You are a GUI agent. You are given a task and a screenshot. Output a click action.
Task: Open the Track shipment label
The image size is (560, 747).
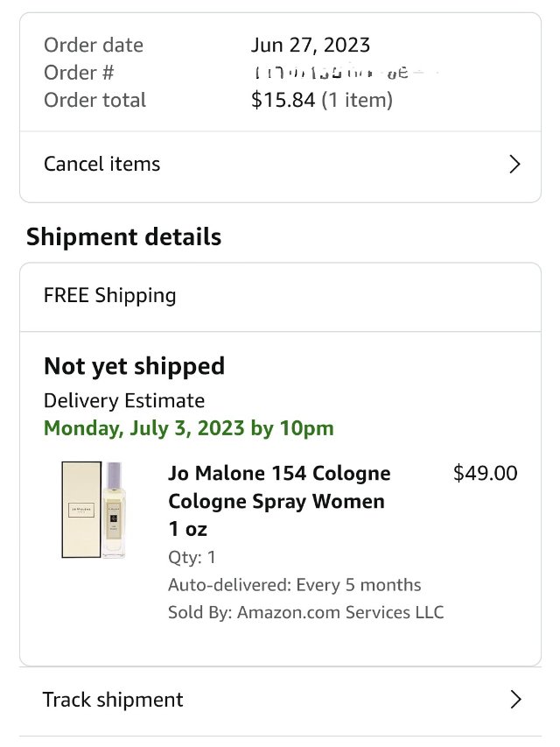click(113, 700)
